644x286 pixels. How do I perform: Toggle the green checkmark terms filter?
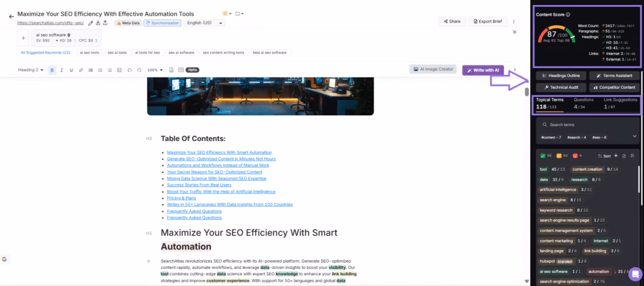click(x=542, y=156)
